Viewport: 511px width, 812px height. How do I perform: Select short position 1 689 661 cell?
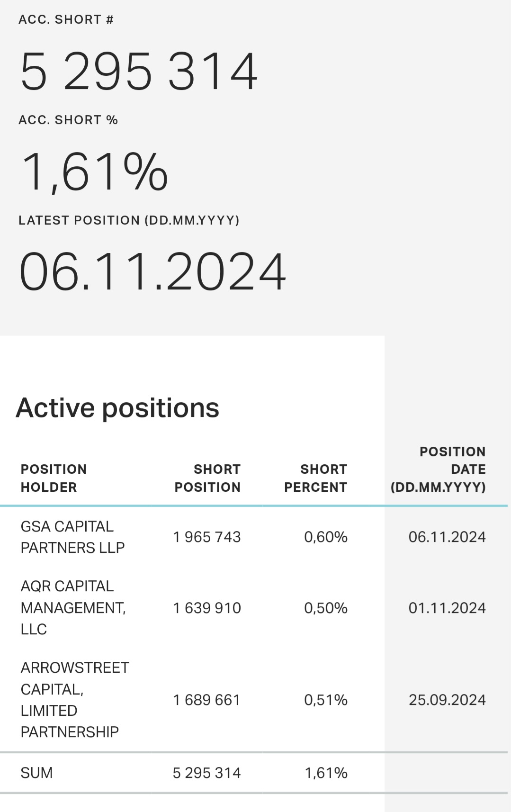point(207,700)
